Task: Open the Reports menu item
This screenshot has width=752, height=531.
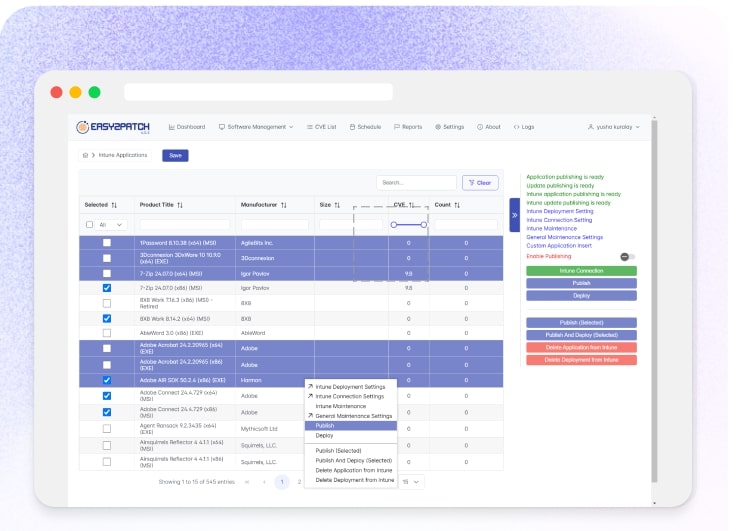Action: pyautogui.click(x=408, y=127)
